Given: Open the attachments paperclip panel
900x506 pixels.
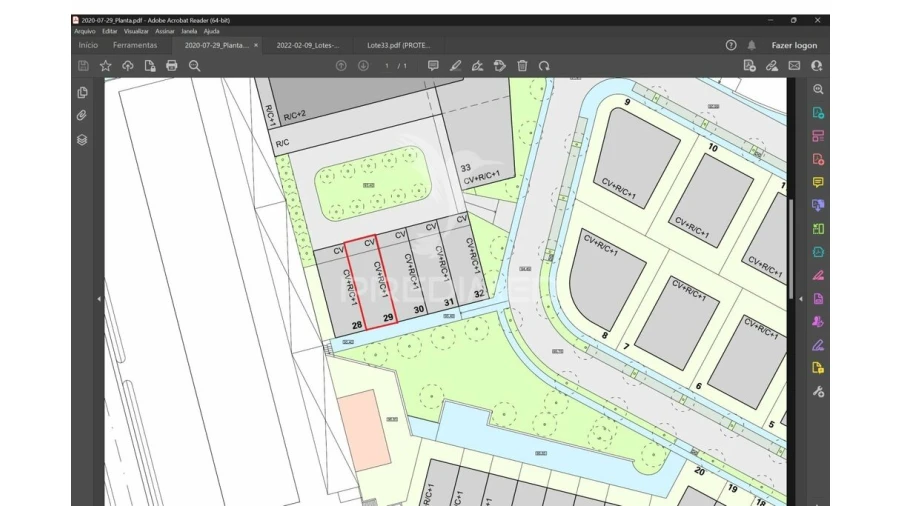Looking at the screenshot, I should [82, 116].
